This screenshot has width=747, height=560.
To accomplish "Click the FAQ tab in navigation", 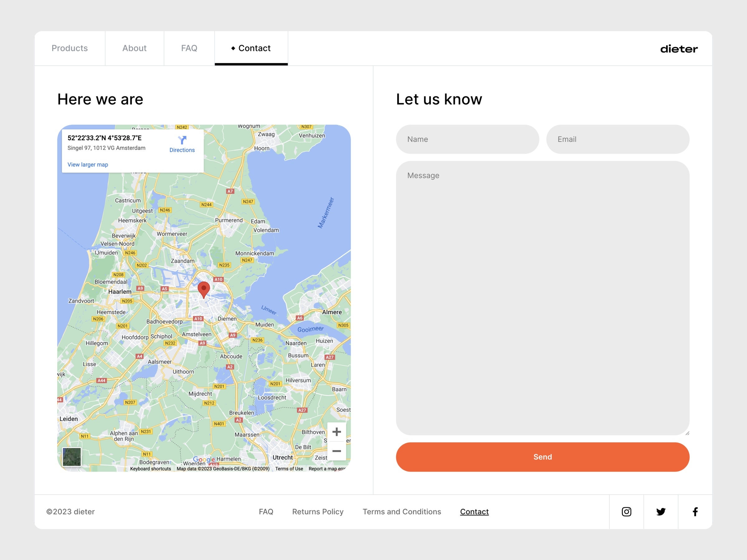I will [189, 48].
